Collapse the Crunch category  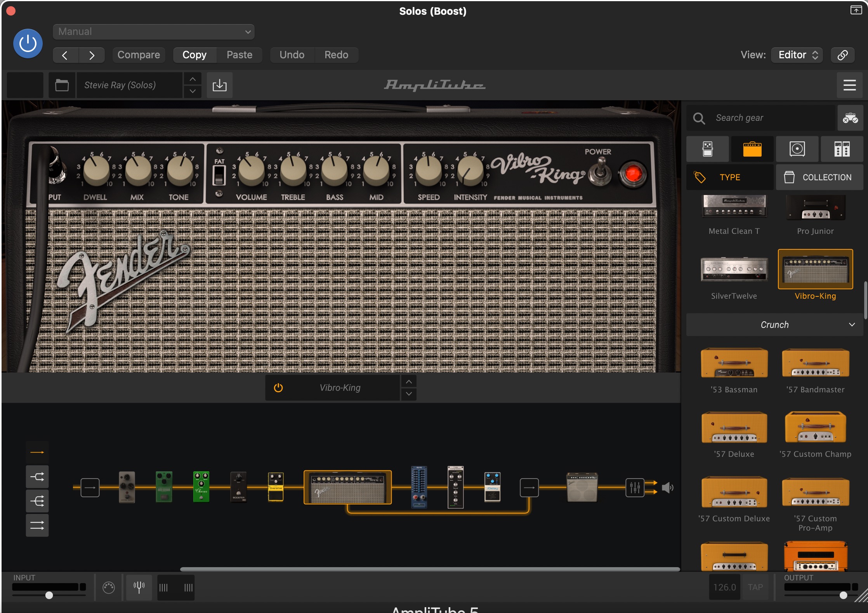(x=775, y=325)
